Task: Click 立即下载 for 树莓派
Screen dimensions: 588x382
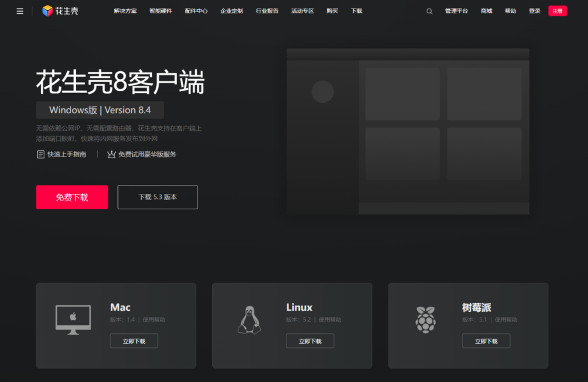Action: point(486,341)
